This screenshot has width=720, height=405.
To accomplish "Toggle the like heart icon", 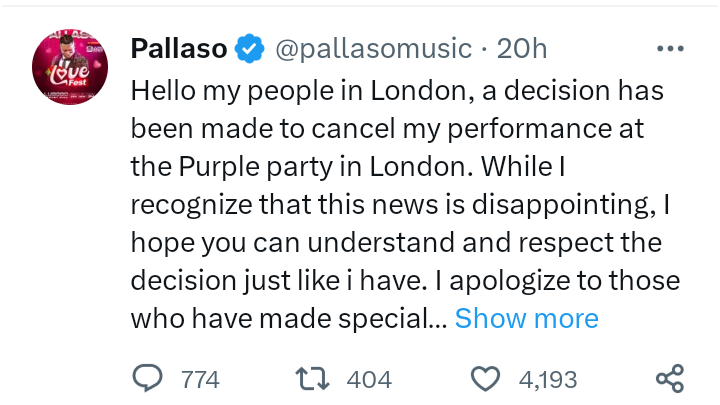I will coord(485,378).
